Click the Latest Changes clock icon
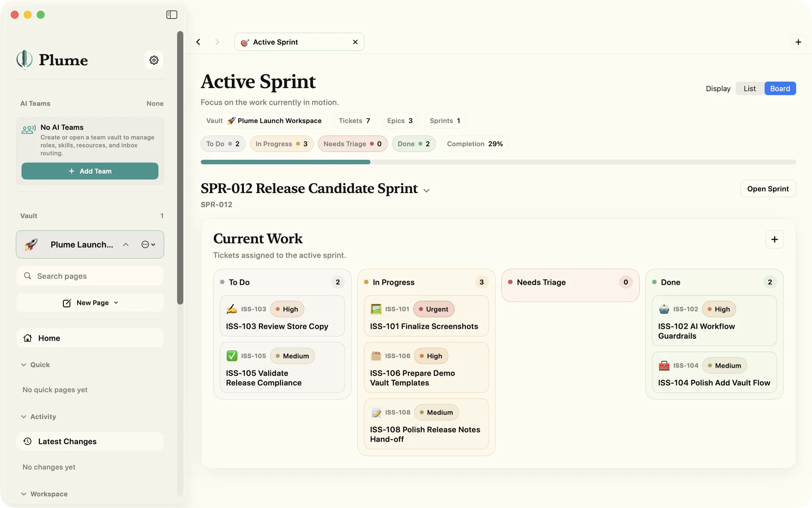The image size is (812, 508). 27,441
